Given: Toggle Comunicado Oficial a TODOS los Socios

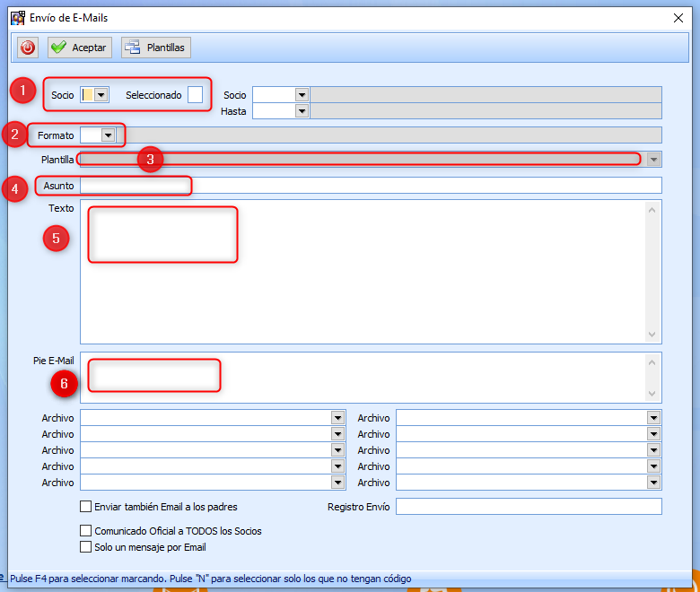Looking at the screenshot, I should [x=86, y=531].
